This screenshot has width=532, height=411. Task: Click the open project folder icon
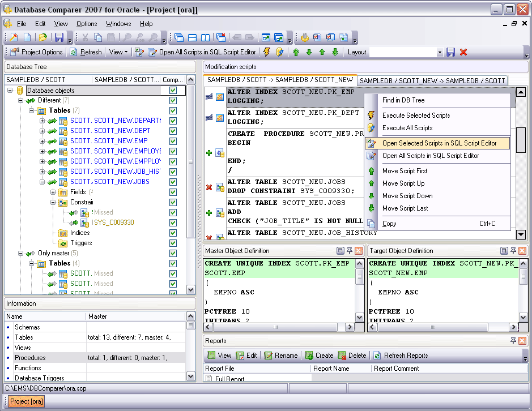pyautogui.click(x=42, y=37)
